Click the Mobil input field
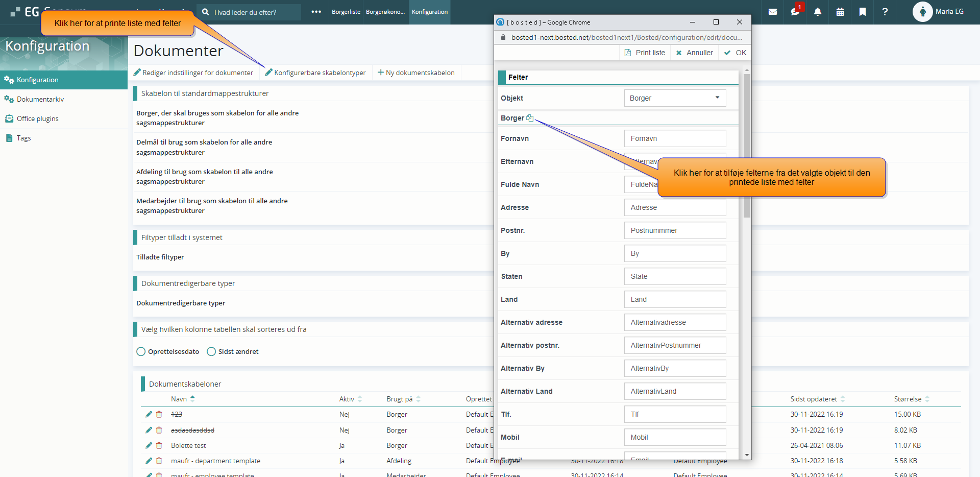The image size is (980, 477). (675, 437)
